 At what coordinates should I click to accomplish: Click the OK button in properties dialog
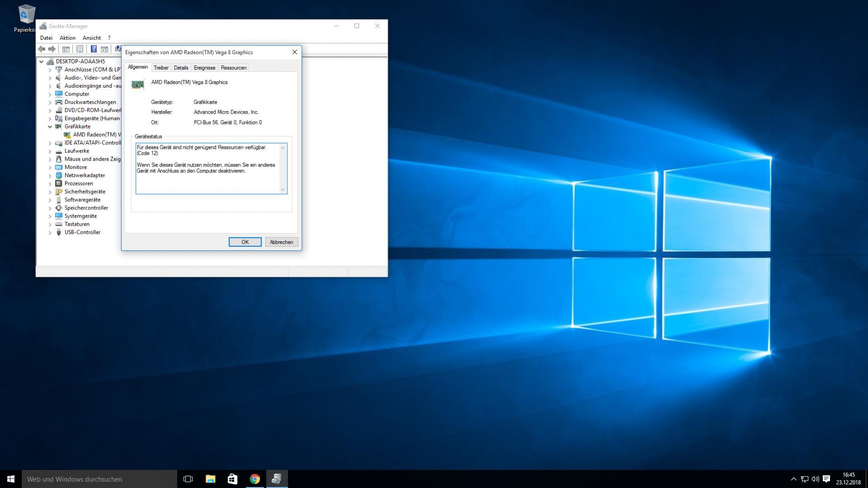click(245, 242)
